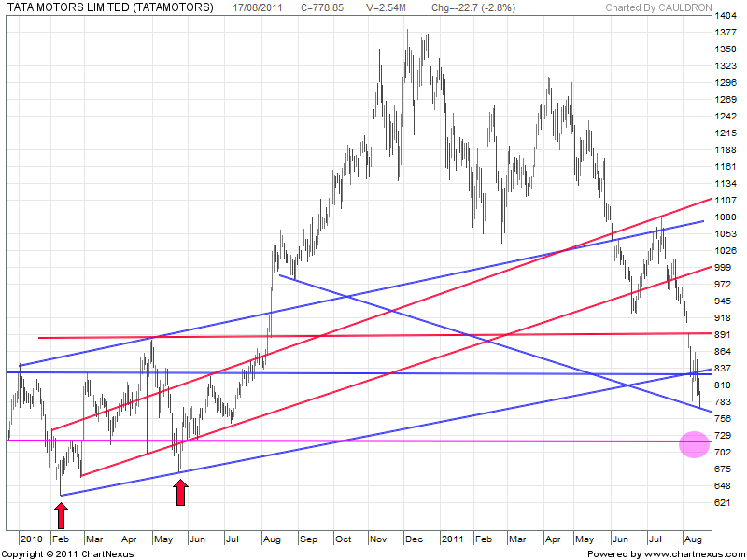747x560 pixels.
Task: Click the closing price C=778.85 value
Action: (x=334, y=7)
